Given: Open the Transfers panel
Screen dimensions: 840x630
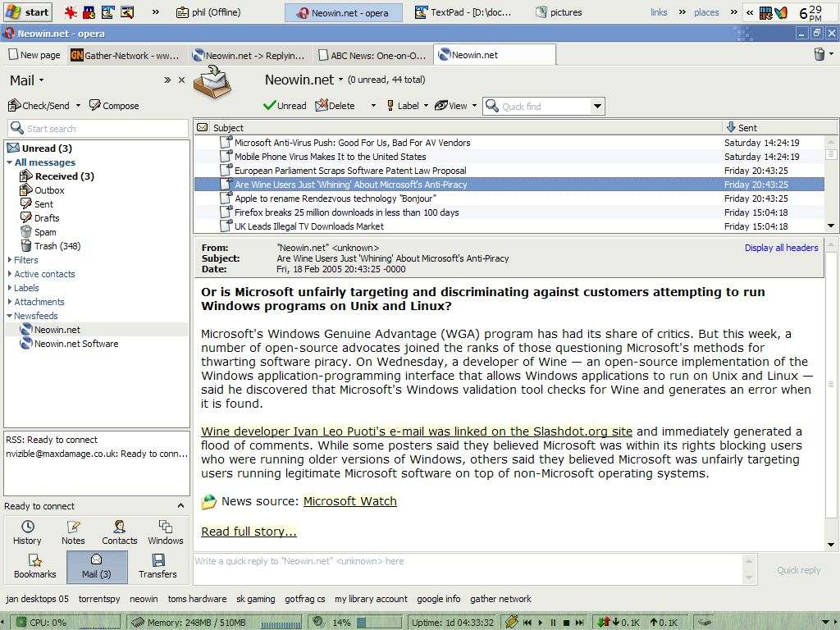Looking at the screenshot, I should pyautogui.click(x=157, y=566).
